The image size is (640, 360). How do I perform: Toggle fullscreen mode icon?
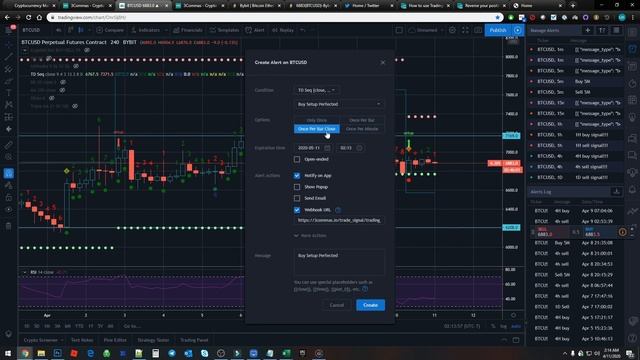click(465, 30)
